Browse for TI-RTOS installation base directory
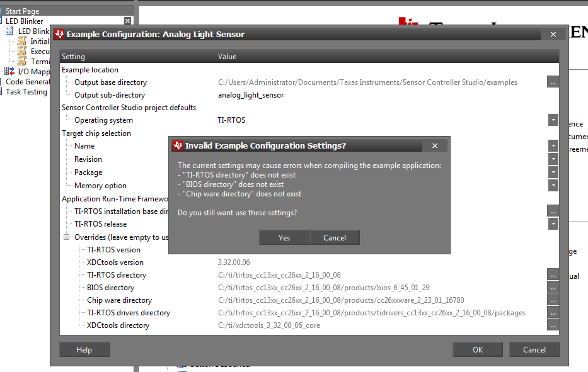Viewport: 588px width, 372px height. click(553, 211)
